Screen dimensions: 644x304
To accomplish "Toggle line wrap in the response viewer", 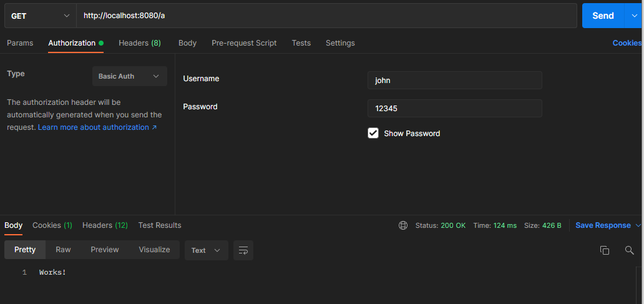I will 243,250.
